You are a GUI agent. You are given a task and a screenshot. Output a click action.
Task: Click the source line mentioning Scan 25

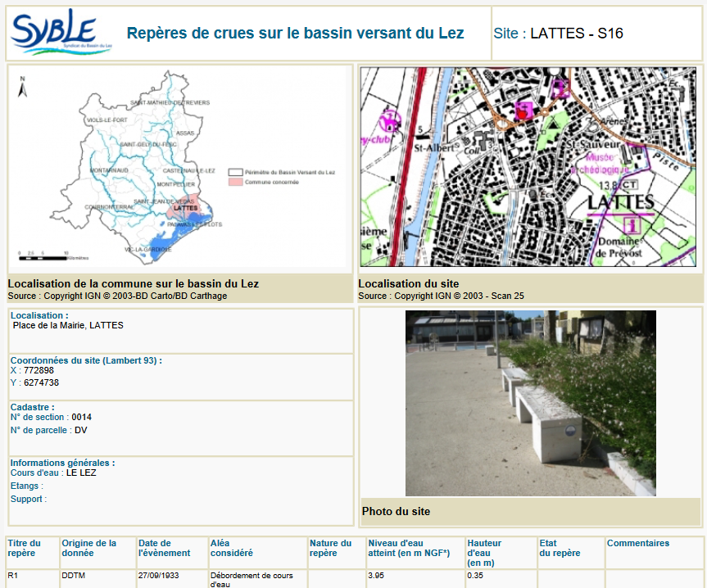(441, 296)
